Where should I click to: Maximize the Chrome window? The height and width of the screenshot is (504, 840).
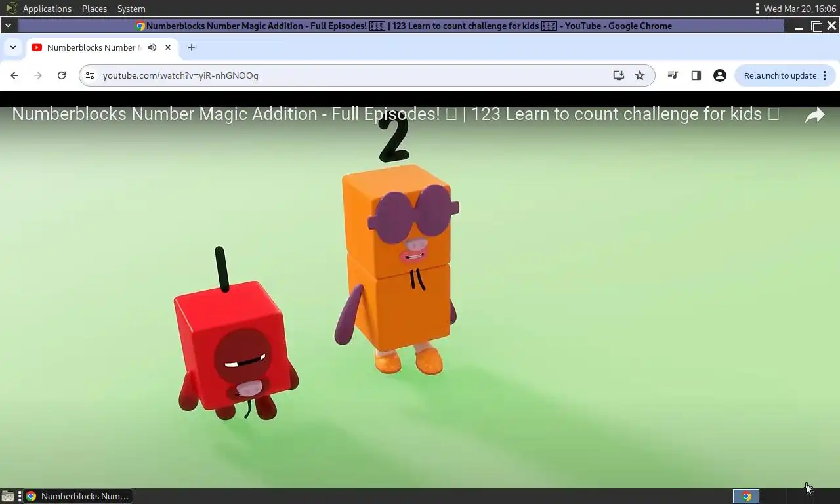[x=816, y=26]
